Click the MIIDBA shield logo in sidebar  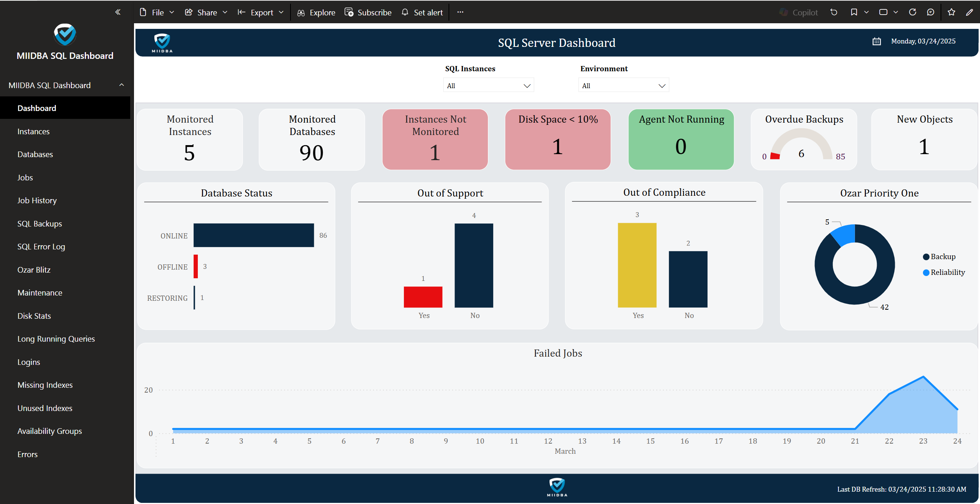(65, 34)
